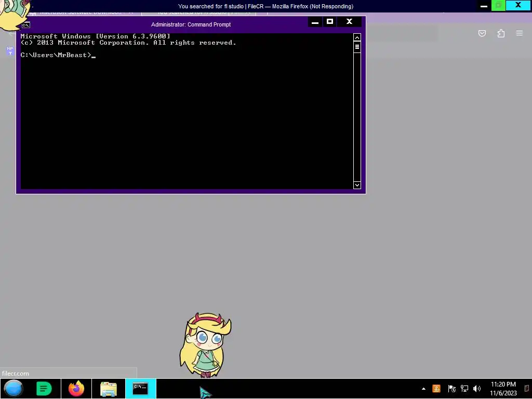Click the 'Microsoft Windows [Version 6.3.9600]' line
532x399 pixels.
click(x=96, y=36)
